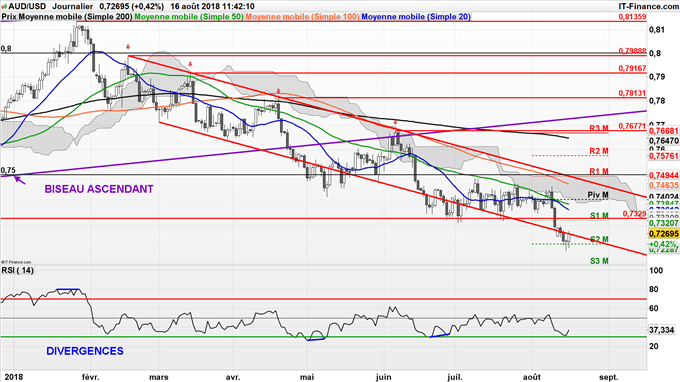680x382 pixels.
Task: Click the 0,79167 resistance level label
Action: tap(632, 69)
